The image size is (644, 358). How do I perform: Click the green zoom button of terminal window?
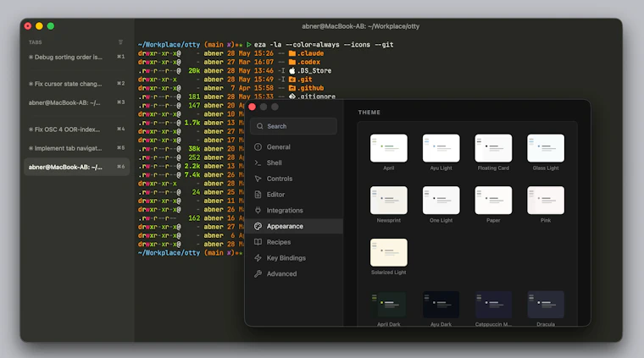[x=51, y=26]
